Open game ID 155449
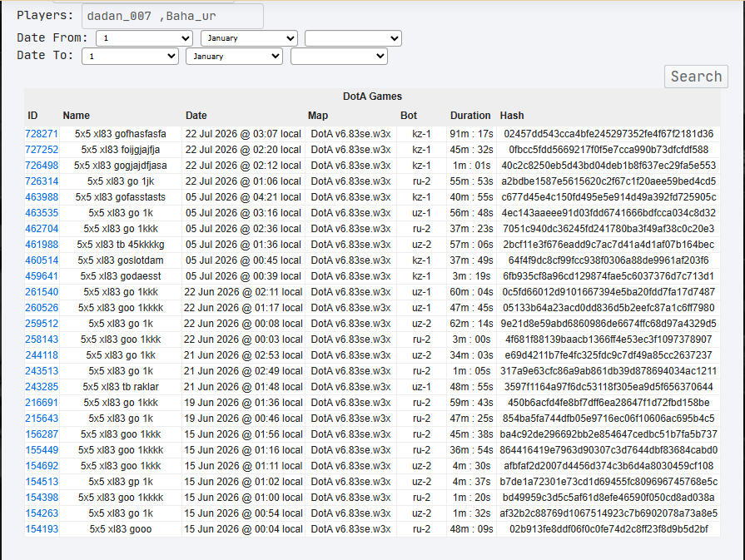Viewport: 745px width, 560px height. tap(42, 450)
